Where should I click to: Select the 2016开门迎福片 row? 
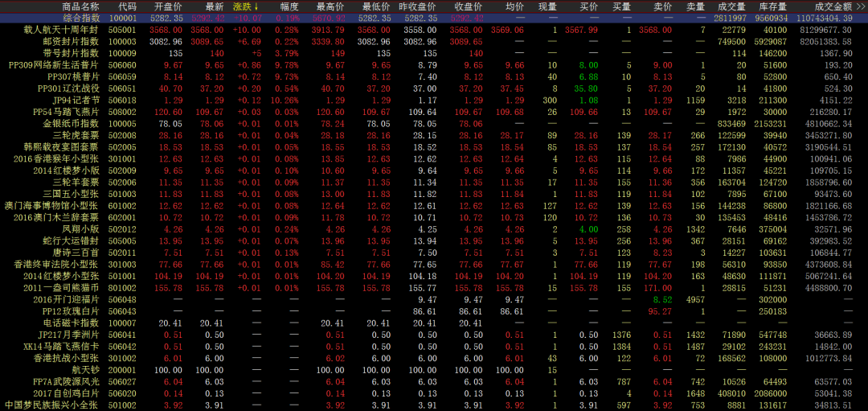coord(434,300)
